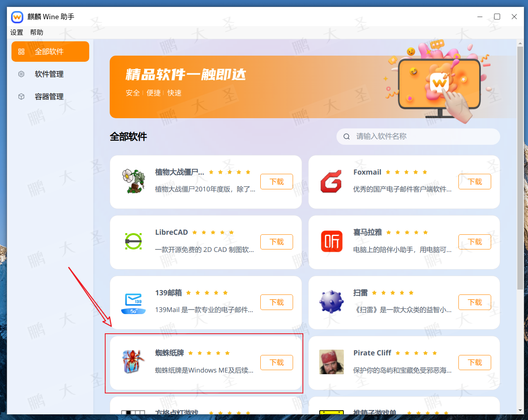Click the 全部软件 section heading
This screenshot has height=420, width=528.
(128, 137)
